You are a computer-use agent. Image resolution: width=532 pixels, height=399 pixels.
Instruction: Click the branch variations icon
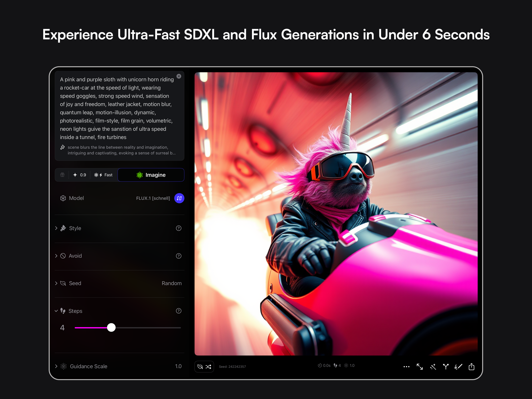point(446,366)
